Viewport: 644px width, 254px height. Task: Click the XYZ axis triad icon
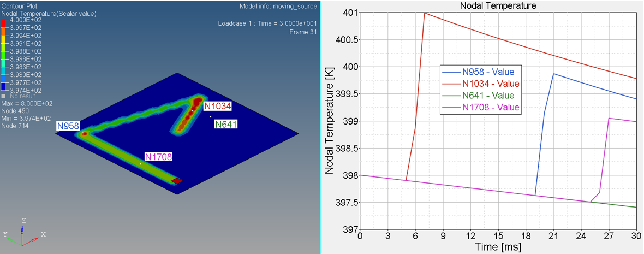coord(23,235)
